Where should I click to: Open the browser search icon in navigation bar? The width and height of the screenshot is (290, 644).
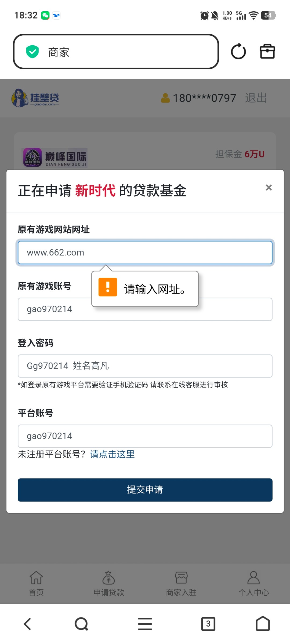[x=81, y=623]
